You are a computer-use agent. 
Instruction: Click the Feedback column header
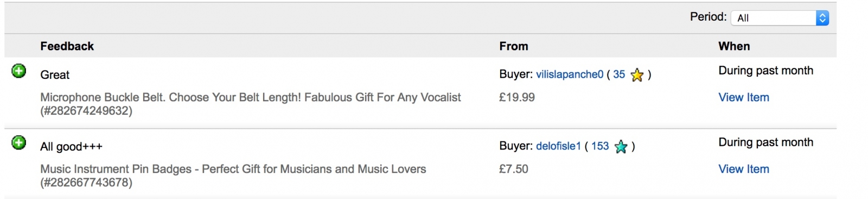67,46
